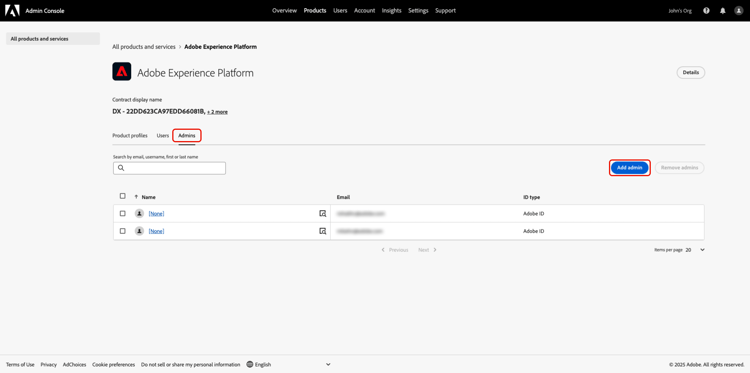Click the Email column header
Image resolution: width=750 pixels, height=373 pixels.
click(343, 197)
